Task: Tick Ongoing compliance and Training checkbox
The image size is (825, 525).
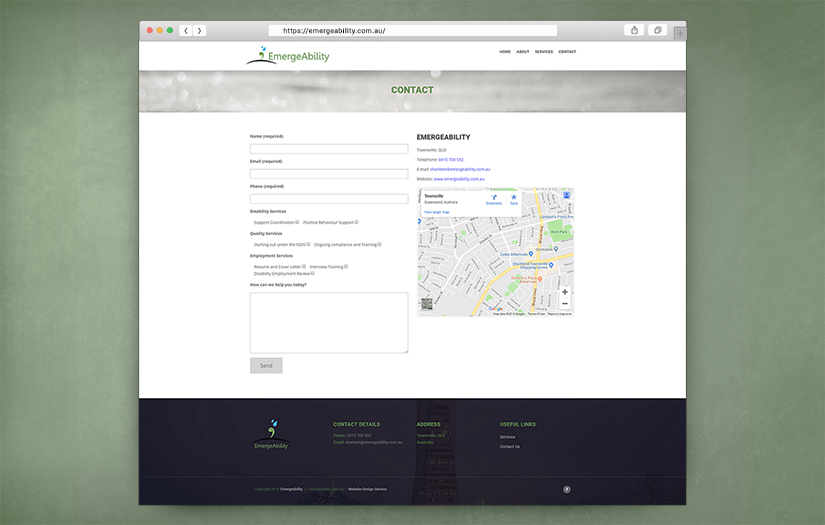Action: [379, 244]
